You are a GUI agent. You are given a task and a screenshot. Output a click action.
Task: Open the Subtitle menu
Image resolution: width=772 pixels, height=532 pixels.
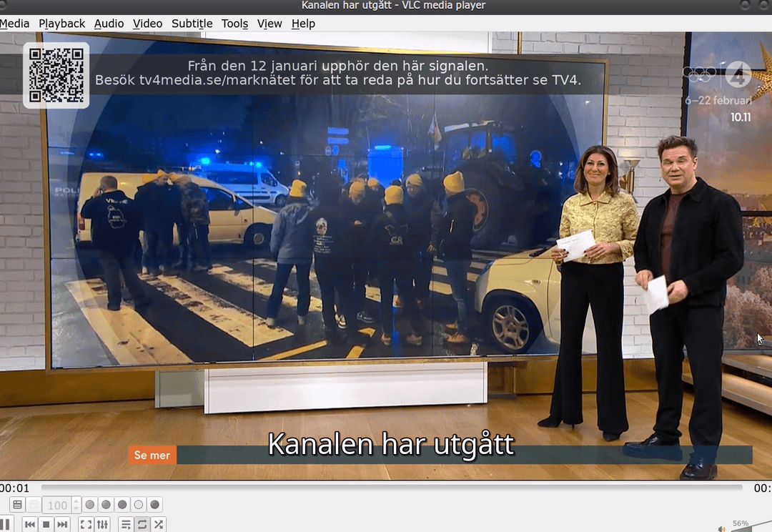point(192,24)
